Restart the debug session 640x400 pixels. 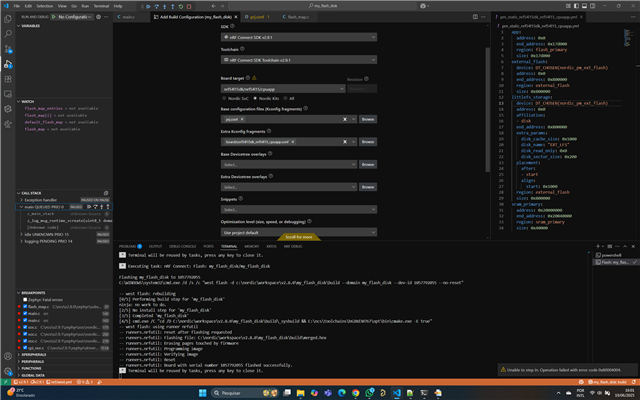[x=181, y=6]
